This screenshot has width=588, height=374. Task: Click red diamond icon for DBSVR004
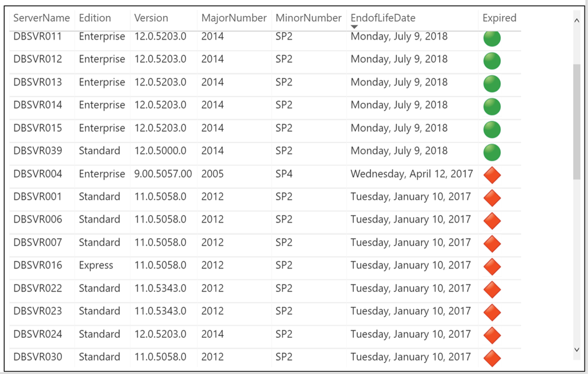point(492,175)
